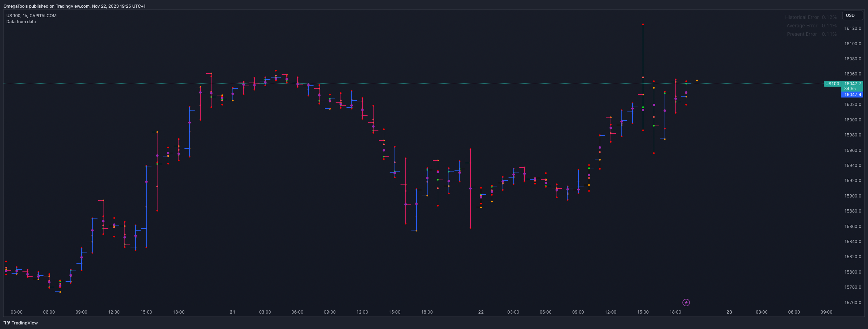This screenshot has width=868, height=329.
Task: Click the US100 price label tag
Action: [832, 84]
